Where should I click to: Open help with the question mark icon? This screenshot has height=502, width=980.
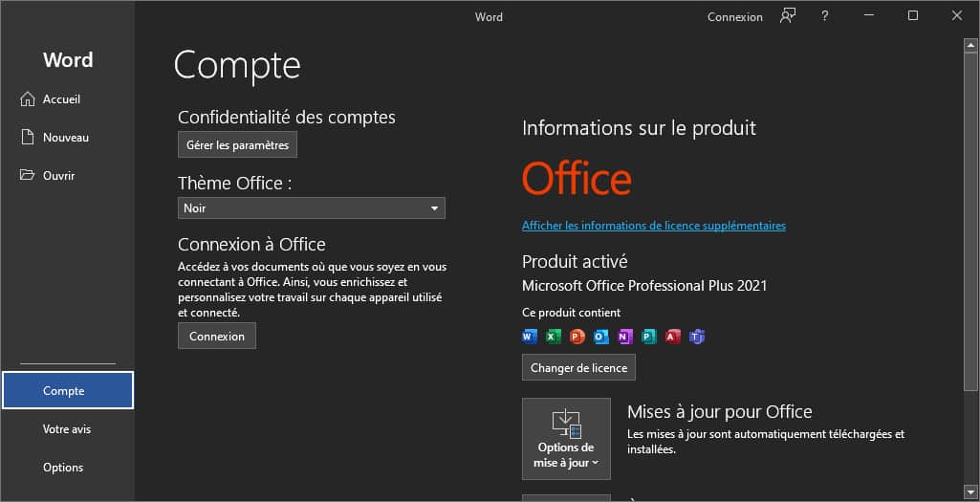click(x=825, y=16)
